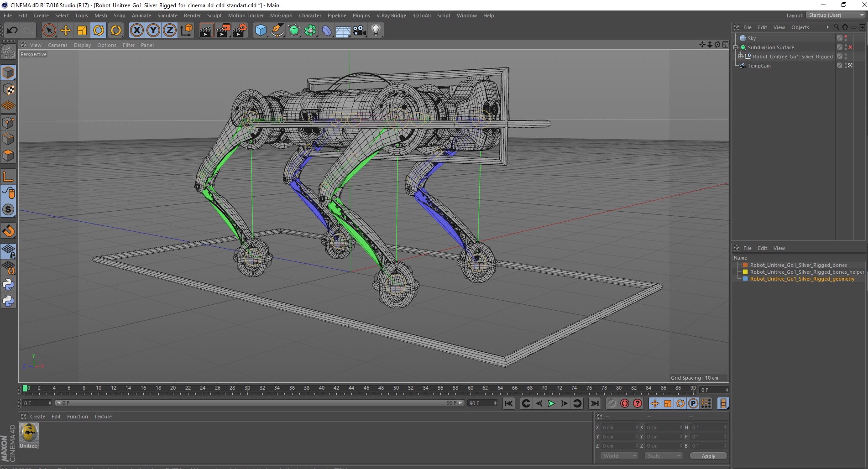Enable Axis mode tool
The height and width of the screenshot is (469, 868).
click(8, 177)
